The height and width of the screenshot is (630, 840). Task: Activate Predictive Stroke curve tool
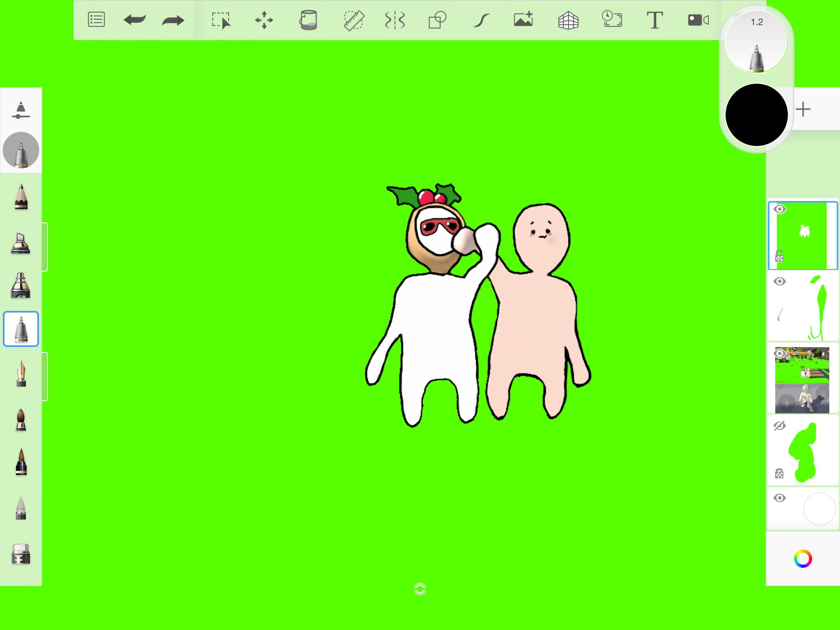[482, 20]
